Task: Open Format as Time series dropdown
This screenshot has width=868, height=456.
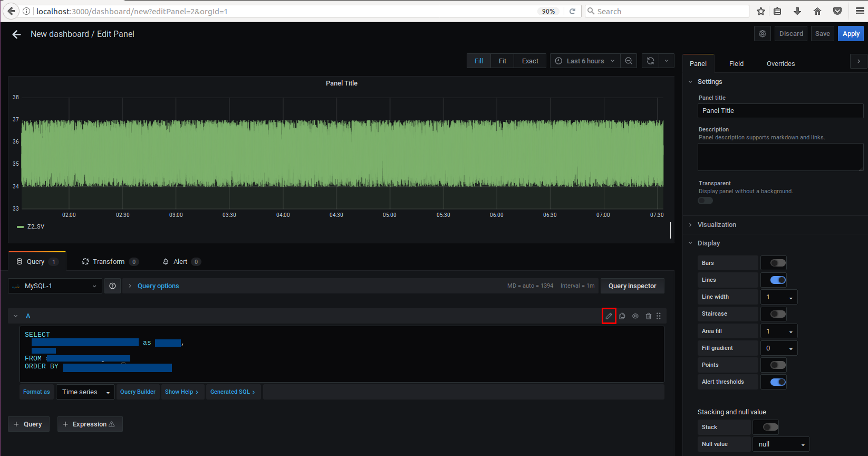Action: click(x=85, y=392)
